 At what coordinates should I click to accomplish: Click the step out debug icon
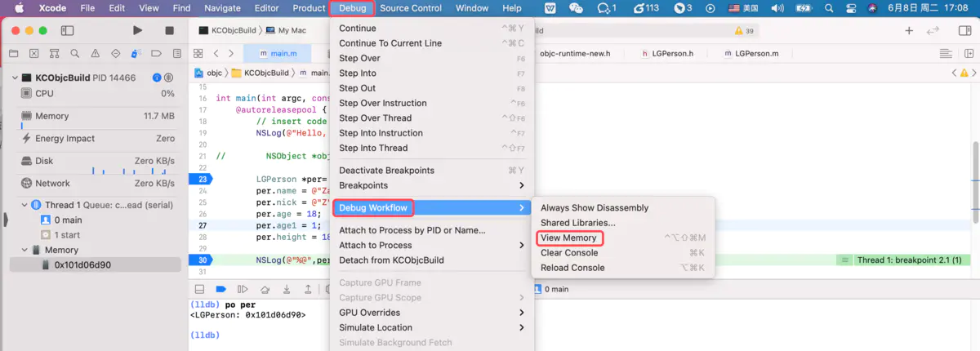(x=309, y=289)
